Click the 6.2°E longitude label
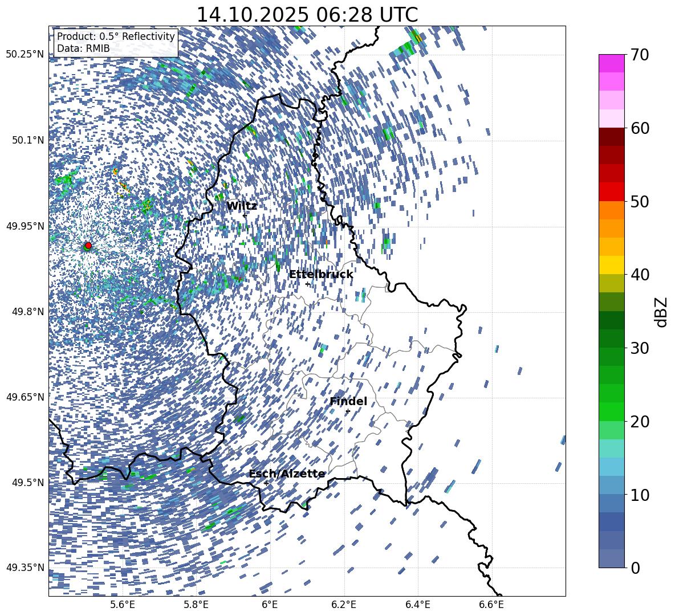675x616 pixels. 344,605
